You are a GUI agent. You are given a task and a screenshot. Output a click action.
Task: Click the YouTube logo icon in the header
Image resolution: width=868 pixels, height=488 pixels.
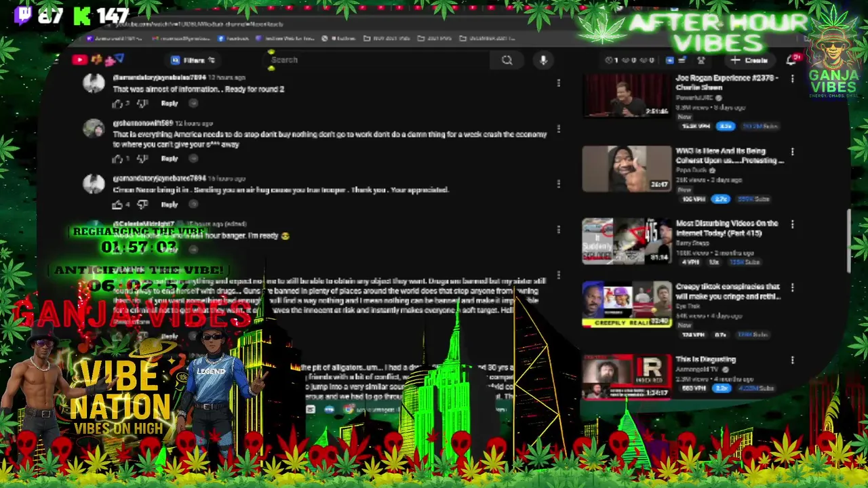(79, 60)
